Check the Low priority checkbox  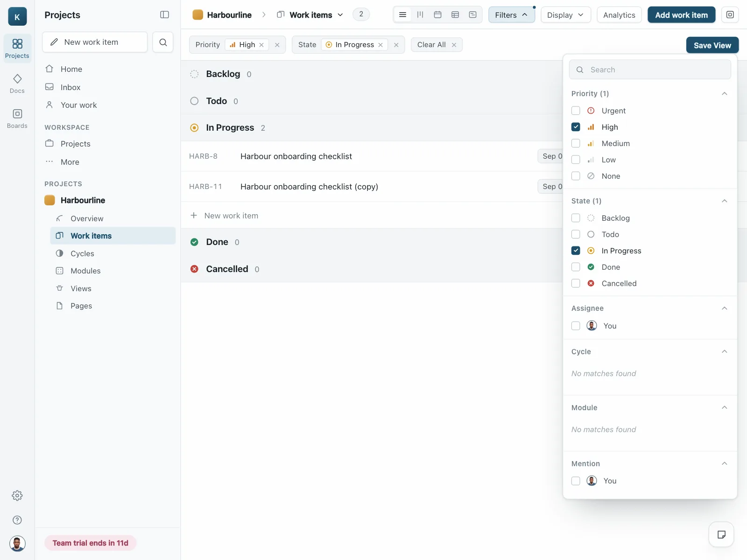point(576,160)
